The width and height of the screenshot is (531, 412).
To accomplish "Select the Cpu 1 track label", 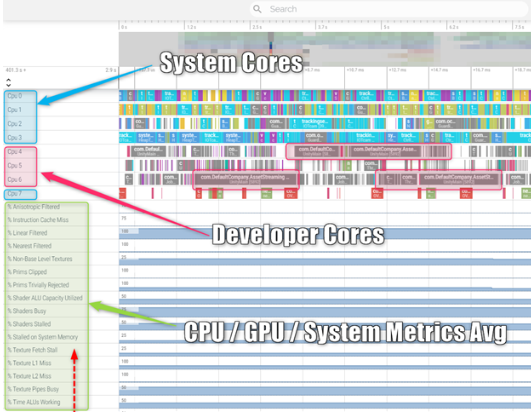I will (x=15, y=110).
